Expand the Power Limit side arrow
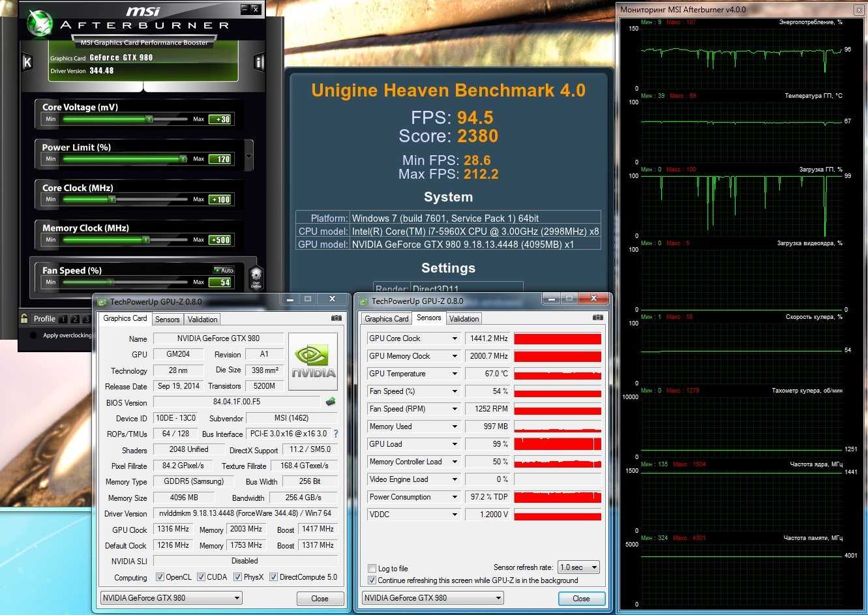The height and width of the screenshot is (615, 868). point(248,157)
